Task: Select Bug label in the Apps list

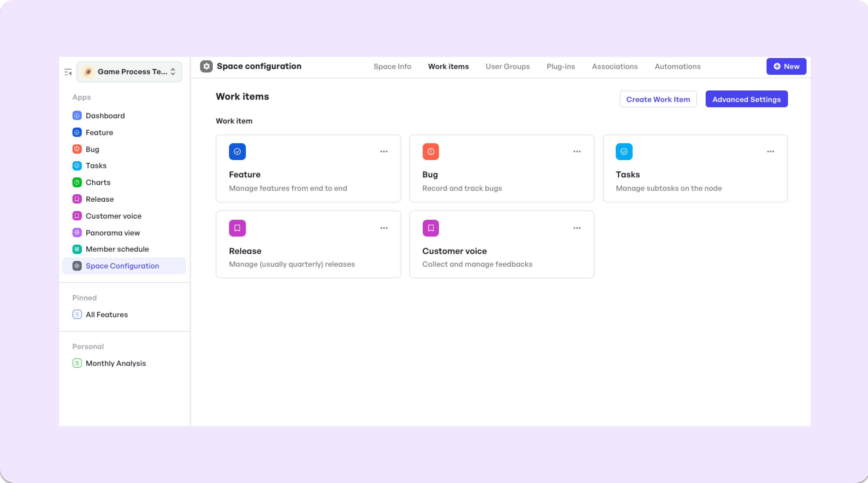Action: click(x=92, y=149)
